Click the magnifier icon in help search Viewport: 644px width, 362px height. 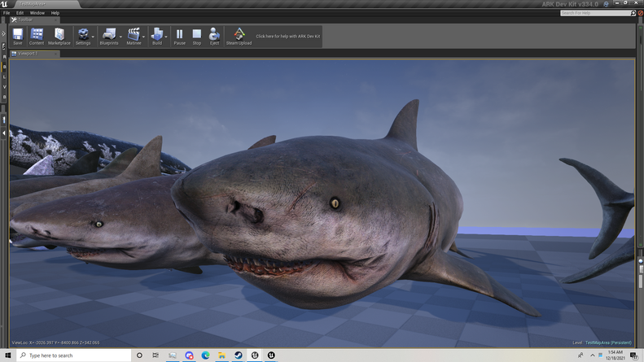click(x=633, y=13)
